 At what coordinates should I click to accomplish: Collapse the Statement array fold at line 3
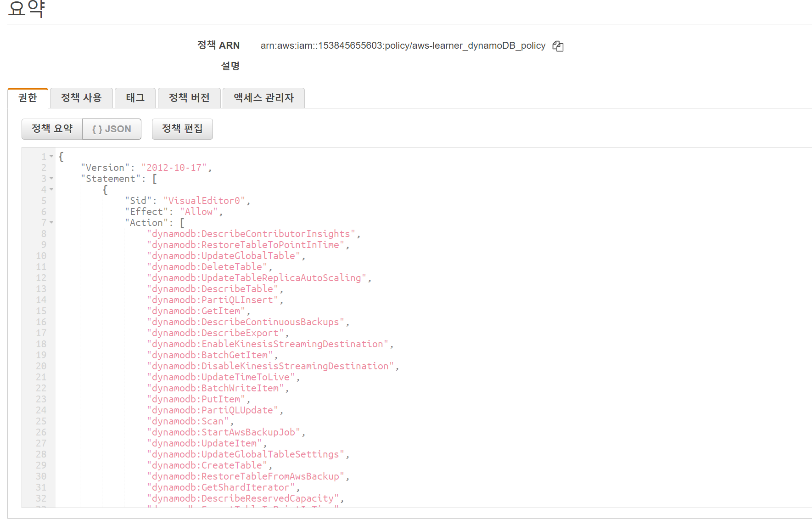51,179
